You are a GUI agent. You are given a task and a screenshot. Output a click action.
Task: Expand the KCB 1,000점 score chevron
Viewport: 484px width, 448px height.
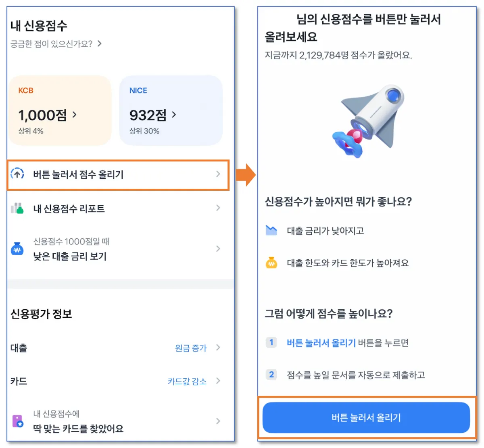75,115
